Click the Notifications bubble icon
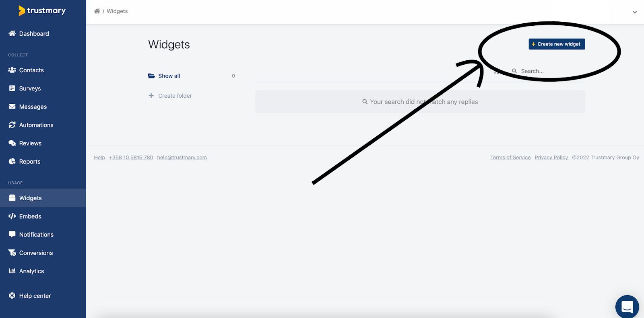644x318 pixels. click(12, 234)
